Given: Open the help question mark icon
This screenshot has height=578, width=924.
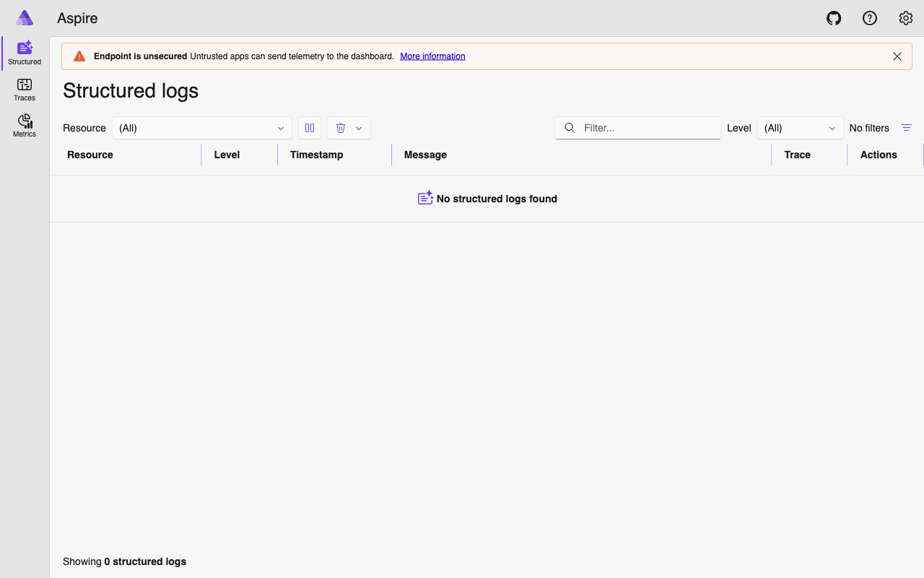Looking at the screenshot, I should point(870,18).
